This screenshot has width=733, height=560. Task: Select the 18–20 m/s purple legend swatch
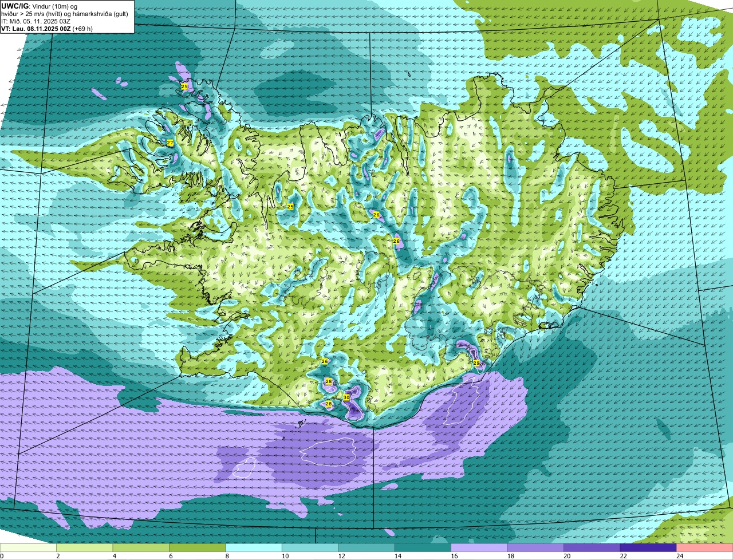535,548
